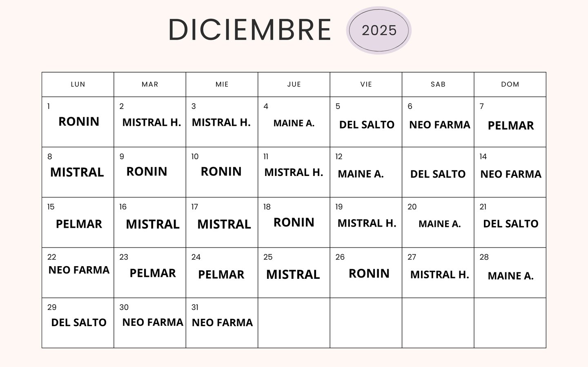The width and height of the screenshot is (588, 367).
Task: Click the DICIEMBRE title text
Action: pos(249,30)
